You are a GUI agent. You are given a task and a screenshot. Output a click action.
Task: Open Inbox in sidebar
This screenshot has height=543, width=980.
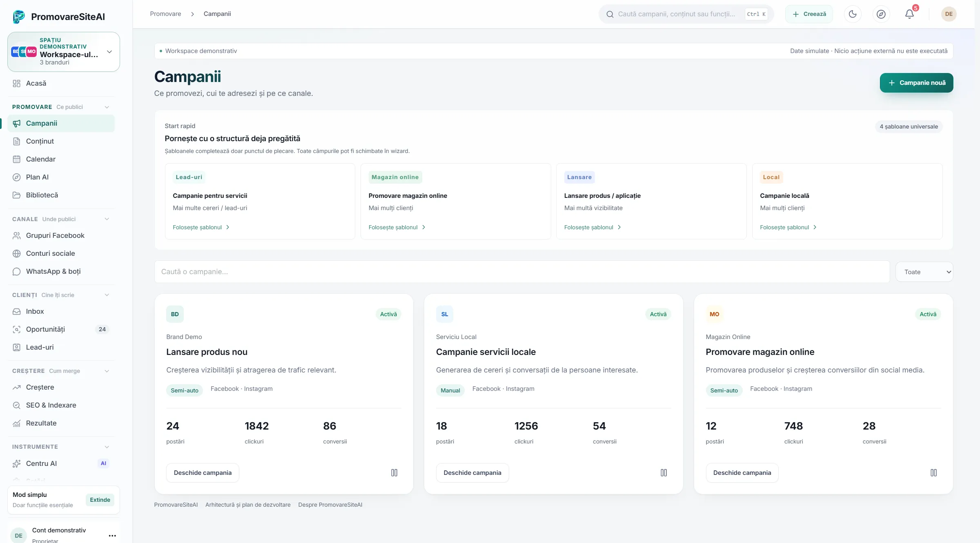[x=61, y=311]
